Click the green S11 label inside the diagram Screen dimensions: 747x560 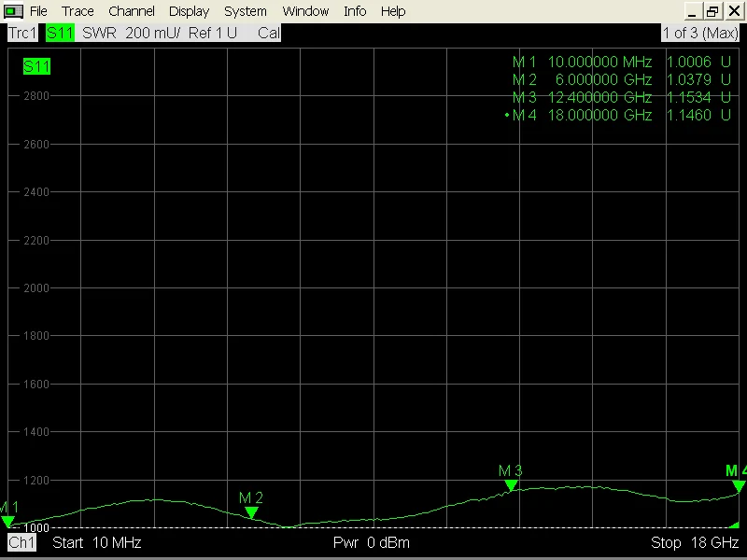(x=36, y=66)
